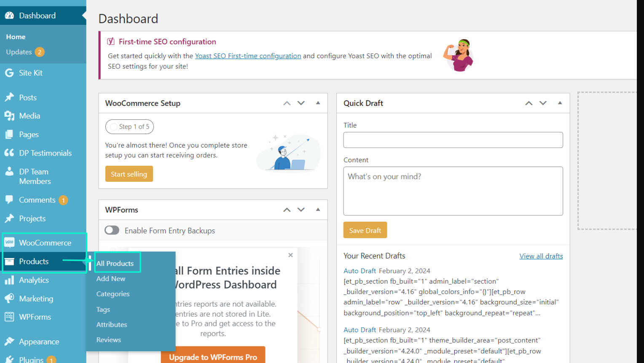Image resolution: width=644 pixels, height=363 pixels.
Task: Click the WPForms form icon in sidebar
Action: coord(9,317)
